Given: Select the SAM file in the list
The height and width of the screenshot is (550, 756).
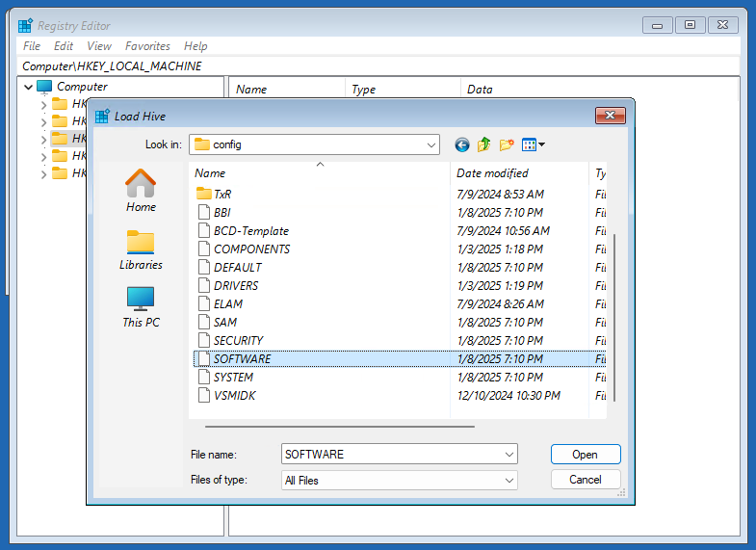Looking at the screenshot, I should tap(224, 322).
